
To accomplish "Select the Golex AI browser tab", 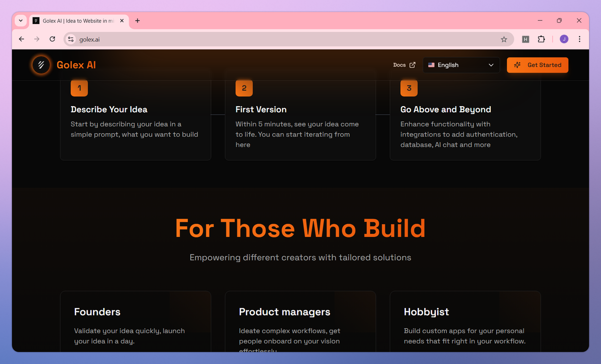I will [78, 21].
